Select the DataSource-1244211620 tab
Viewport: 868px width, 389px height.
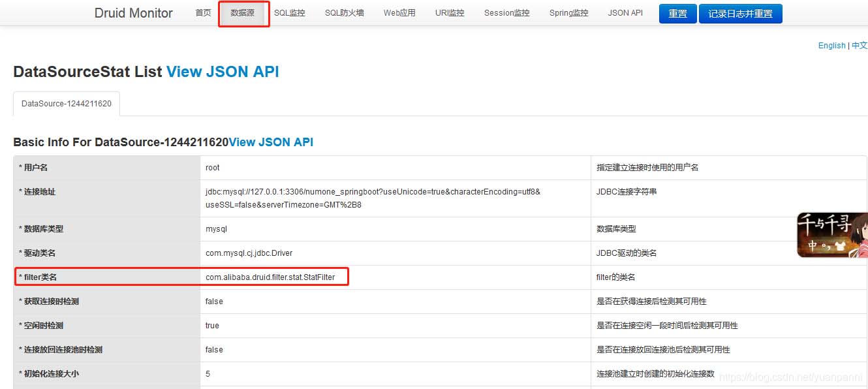pyautogui.click(x=66, y=103)
